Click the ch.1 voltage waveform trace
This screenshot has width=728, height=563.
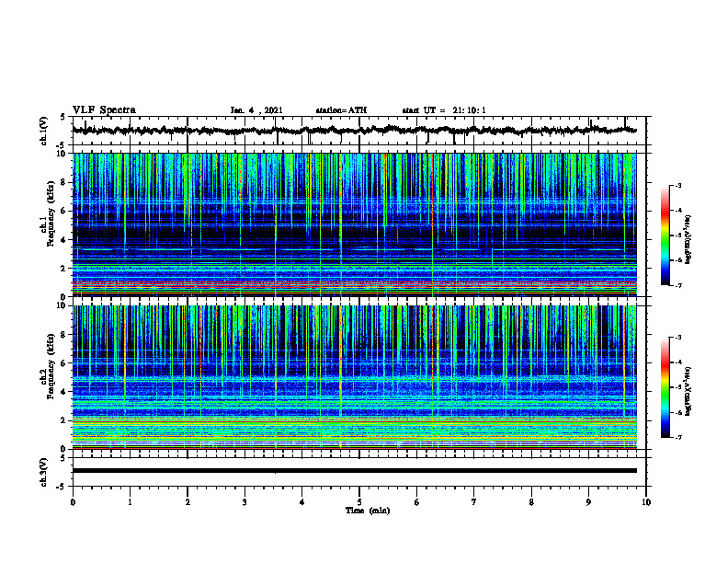point(354,131)
